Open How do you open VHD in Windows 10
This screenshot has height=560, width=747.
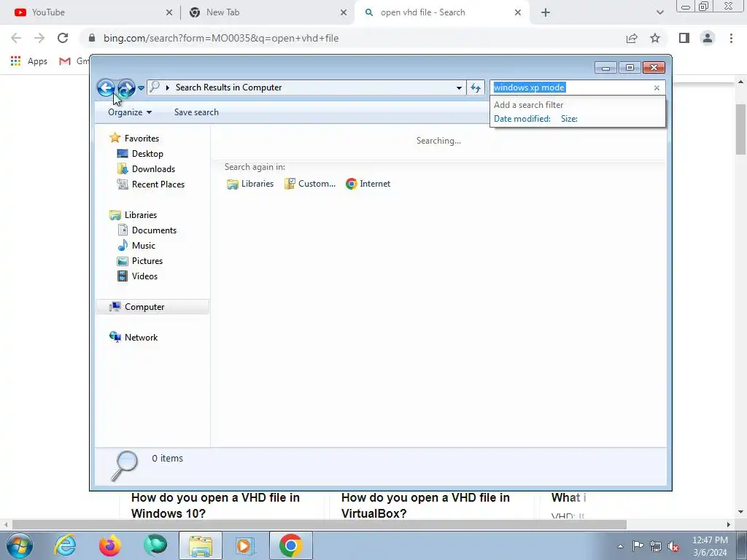[215, 505]
